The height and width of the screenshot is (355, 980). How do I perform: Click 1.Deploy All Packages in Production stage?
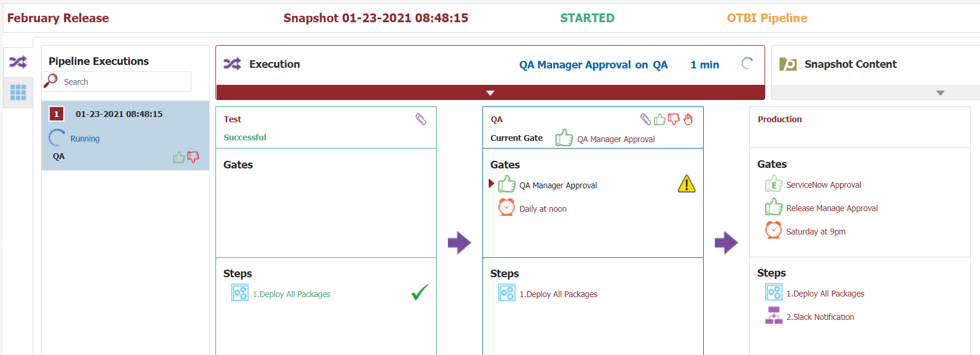[825, 294]
